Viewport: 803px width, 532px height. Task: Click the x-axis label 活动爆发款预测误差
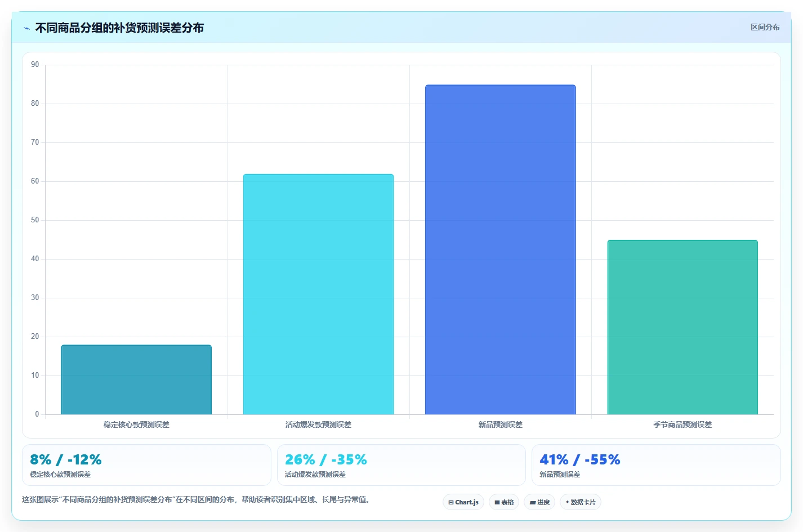coord(318,424)
